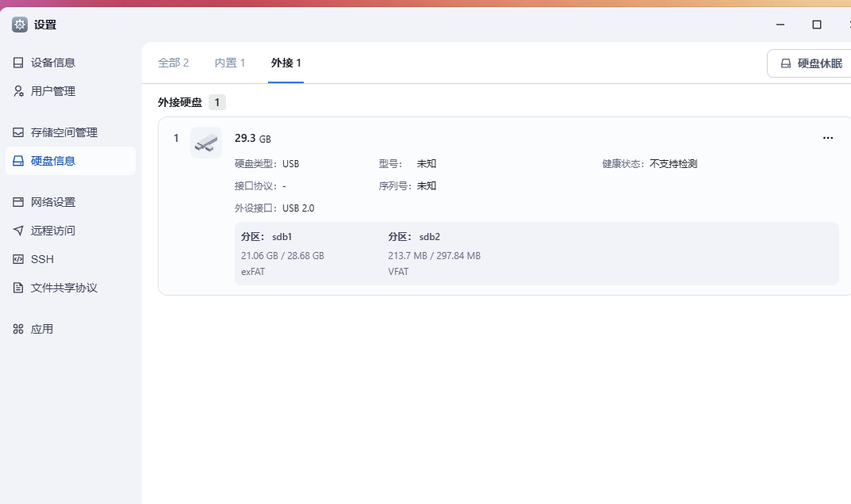Open 存储空间管理 in the sidebar

click(64, 132)
